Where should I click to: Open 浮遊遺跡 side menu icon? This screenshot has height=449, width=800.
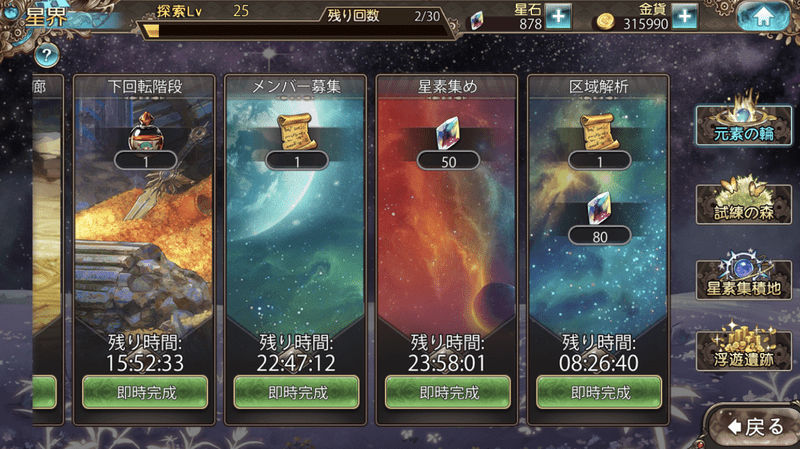click(743, 351)
